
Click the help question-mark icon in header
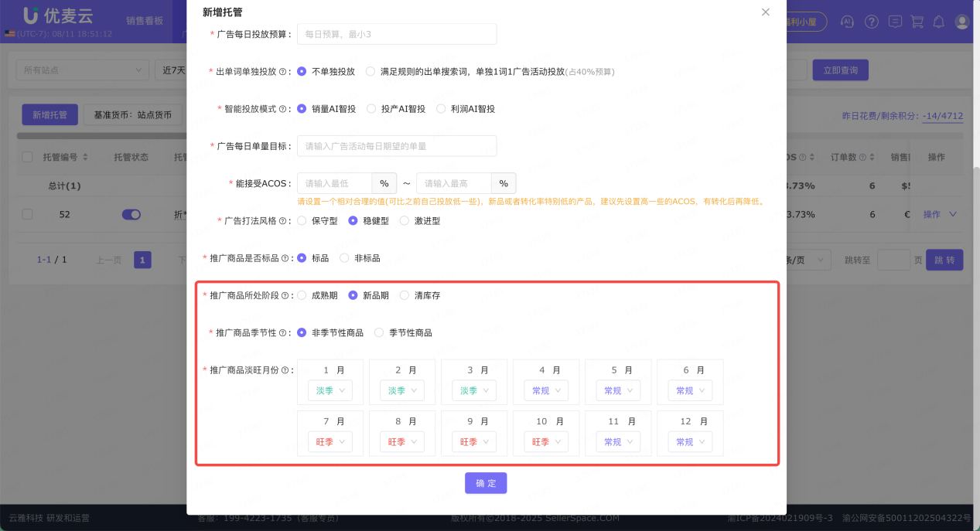click(872, 22)
